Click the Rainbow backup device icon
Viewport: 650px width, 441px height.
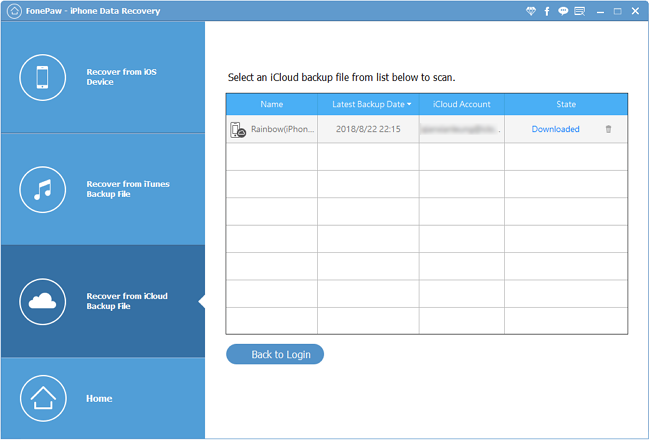pyautogui.click(x=238, y=129)
